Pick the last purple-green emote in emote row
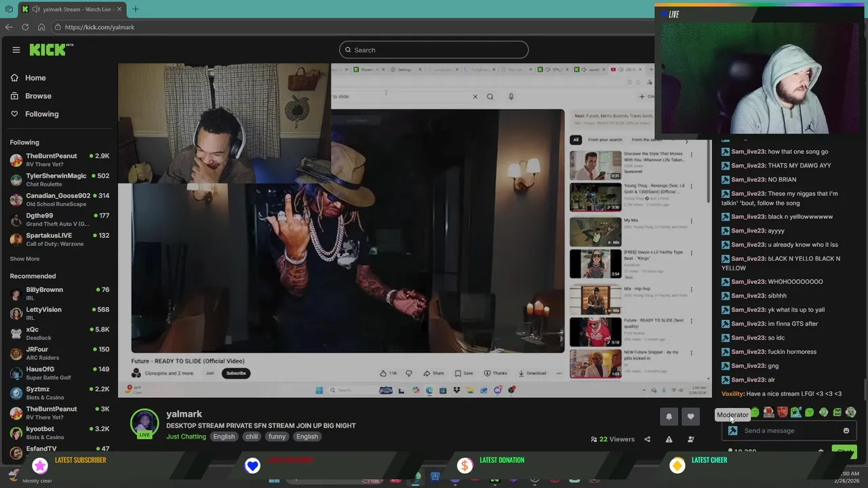 tap(850, 412)
